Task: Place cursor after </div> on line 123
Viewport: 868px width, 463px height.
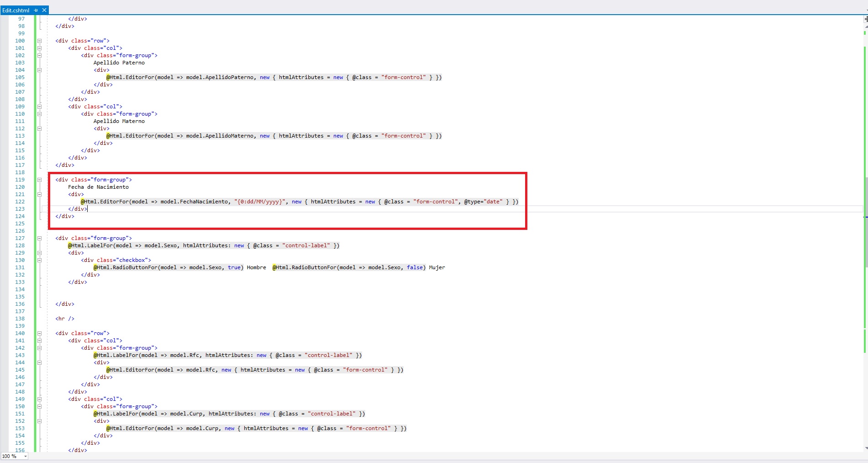Action: 87,209
